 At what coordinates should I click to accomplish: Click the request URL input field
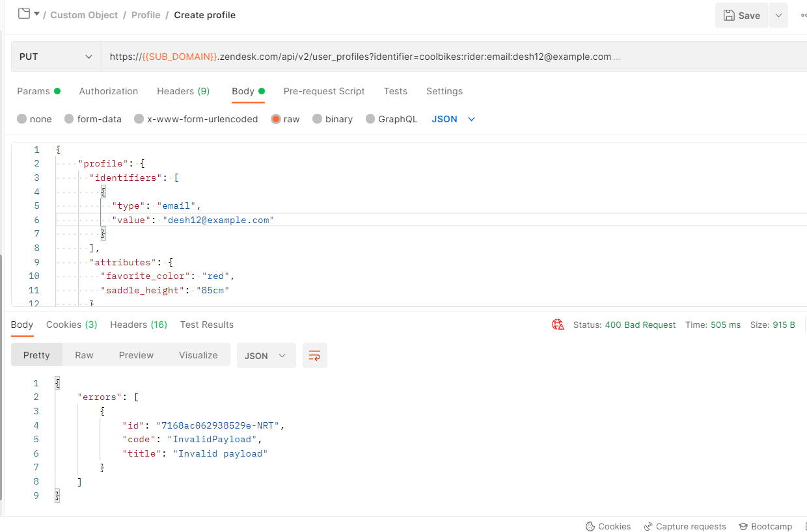pyautogui.click(x=390, y=57)
